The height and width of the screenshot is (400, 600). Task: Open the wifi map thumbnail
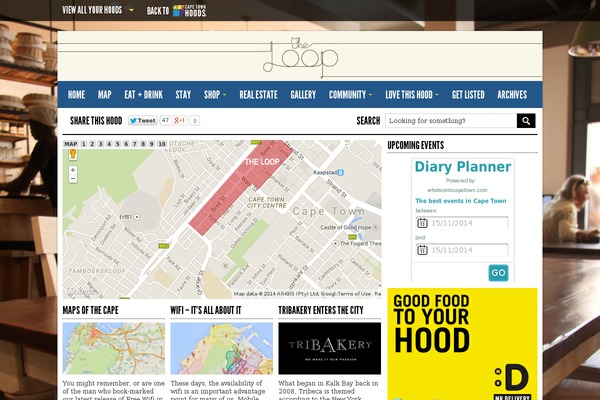tap(222, 348)
